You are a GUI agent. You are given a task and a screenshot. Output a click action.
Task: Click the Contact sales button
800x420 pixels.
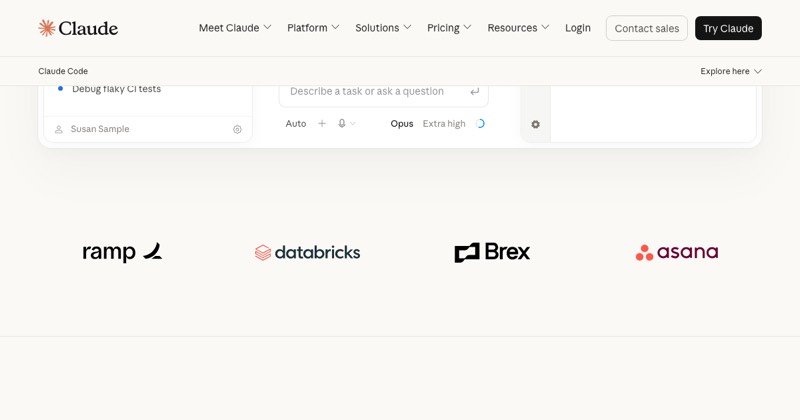click(646, 28)
